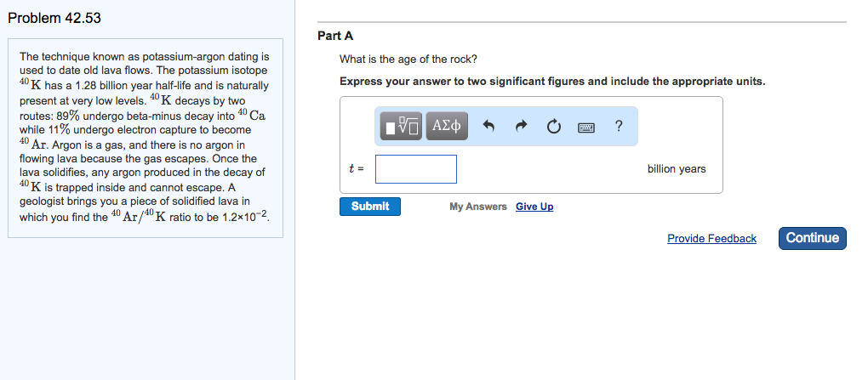Click the reset circular arrow icon
Viewport: 868px width, 380px height.
pyautogui.click(x=553, y=127)
